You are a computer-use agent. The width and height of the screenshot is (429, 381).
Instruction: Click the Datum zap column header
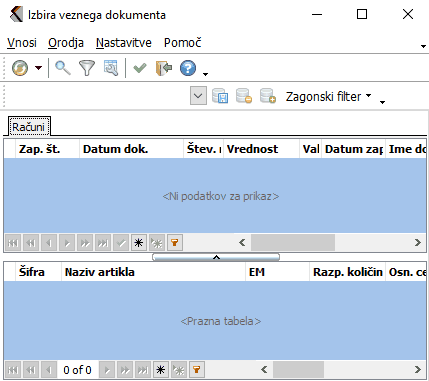[x=353, y=149]
